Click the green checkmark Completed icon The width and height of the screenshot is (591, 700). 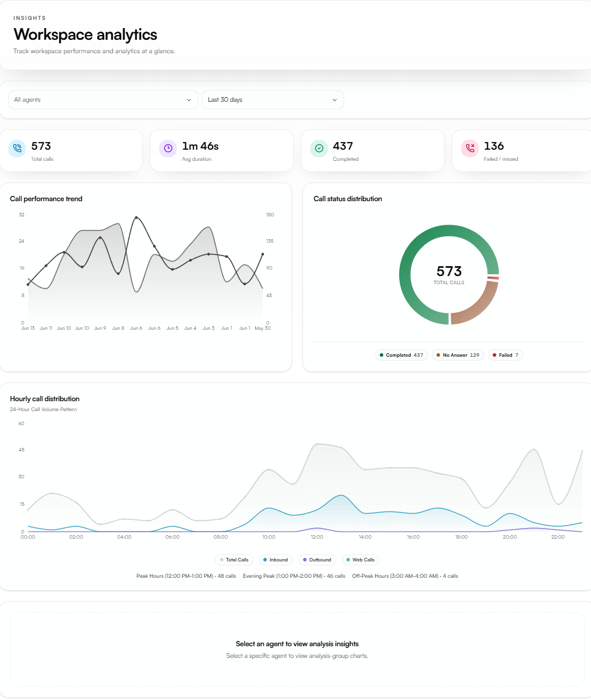[319, 148]
